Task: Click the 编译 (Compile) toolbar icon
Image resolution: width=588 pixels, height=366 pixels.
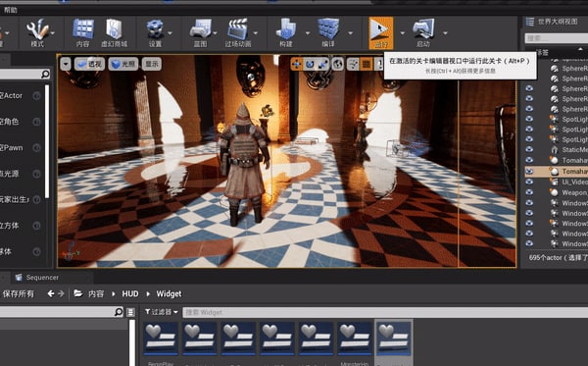Action: tap(328, 32)
